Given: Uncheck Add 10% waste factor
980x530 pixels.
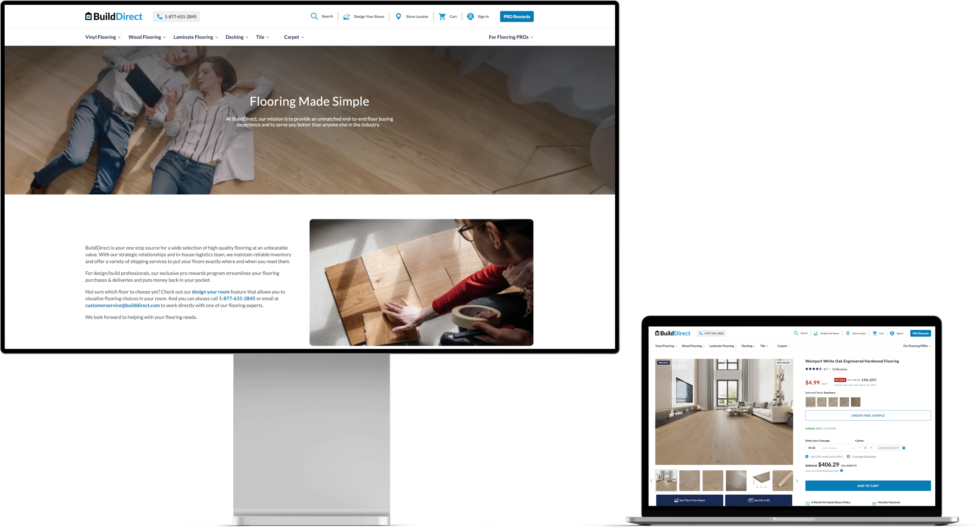Looking at the screenshot, I should pos(807,457).
